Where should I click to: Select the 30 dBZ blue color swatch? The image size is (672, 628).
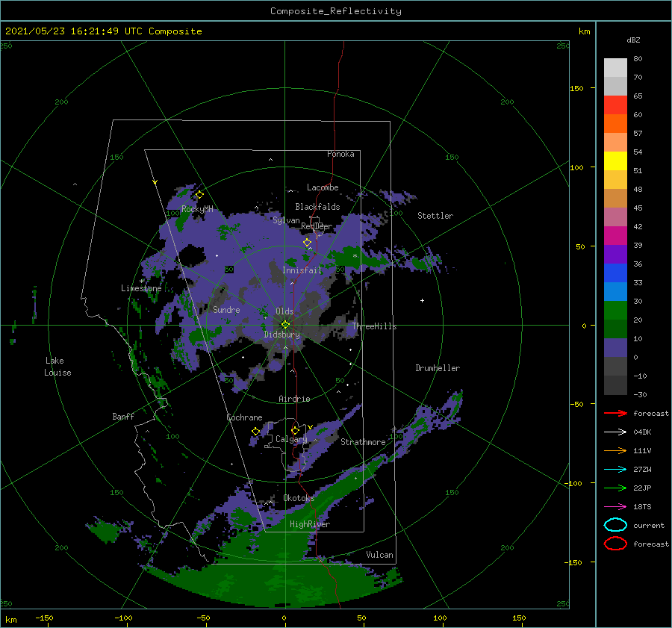pyautogui.click(x=615, y=291)
